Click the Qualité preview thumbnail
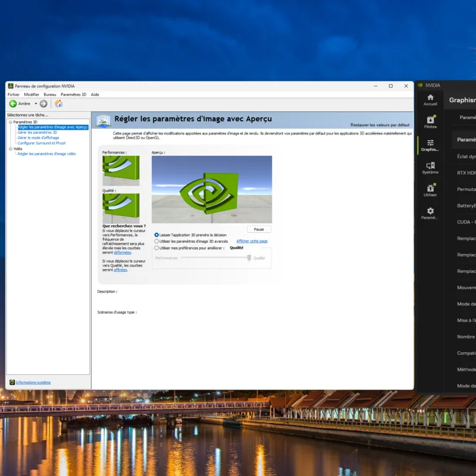Screen dimensions: 476x476 [x=121, y=208]
